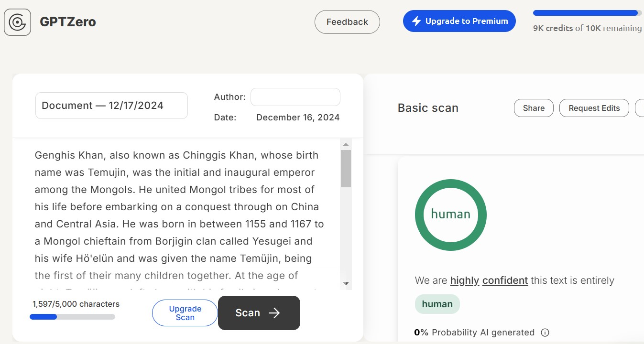Screen dimensions: 644x344
Task: Click the text area scrollbar thumb
Action: tap(346, 169)
